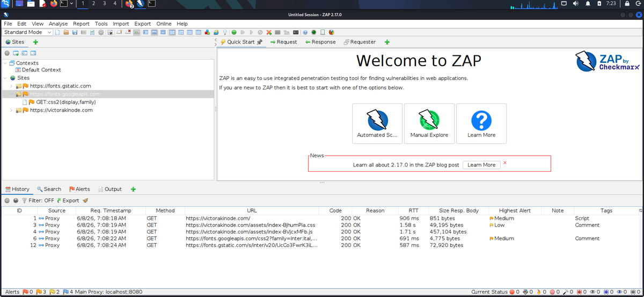Click the Manage Add-ons colored blocks icon
The image size is (644, 297).
point(207,32)
